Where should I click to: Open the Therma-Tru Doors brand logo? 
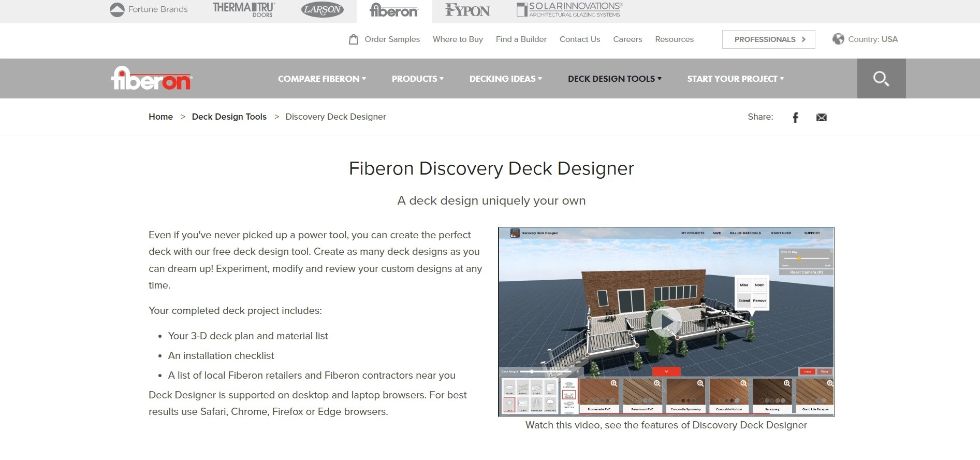[244, 9]
